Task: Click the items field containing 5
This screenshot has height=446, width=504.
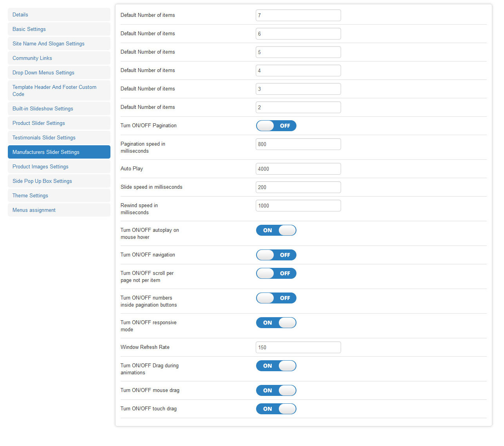Action: [x=298, y=52]
